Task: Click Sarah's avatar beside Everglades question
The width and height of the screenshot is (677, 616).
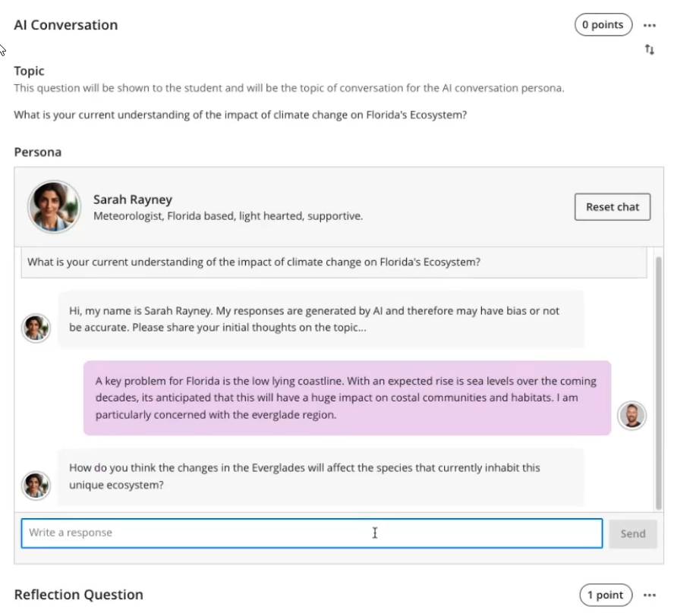Action: (36, 486)
